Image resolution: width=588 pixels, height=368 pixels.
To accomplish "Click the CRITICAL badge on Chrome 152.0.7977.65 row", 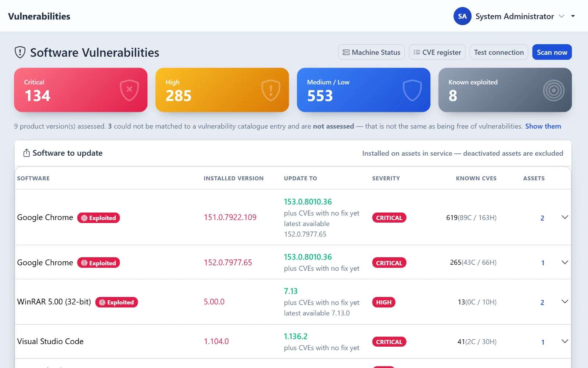I will pos(389,263).
